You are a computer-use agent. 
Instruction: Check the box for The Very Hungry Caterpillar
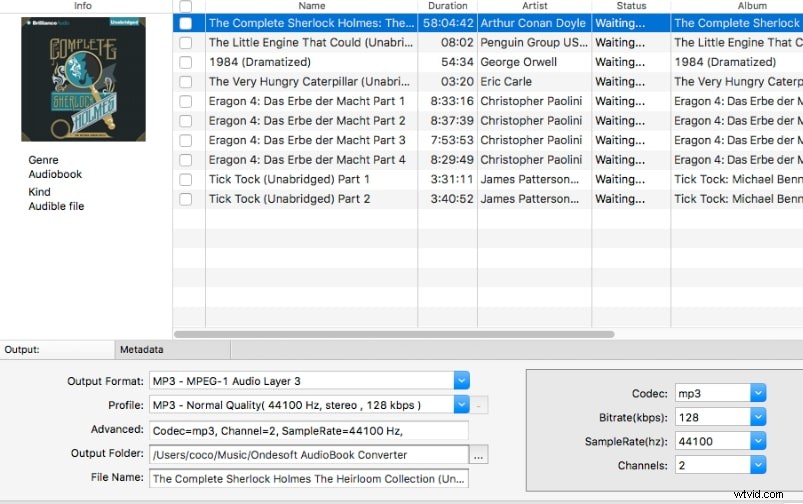[x=186, y=81]
